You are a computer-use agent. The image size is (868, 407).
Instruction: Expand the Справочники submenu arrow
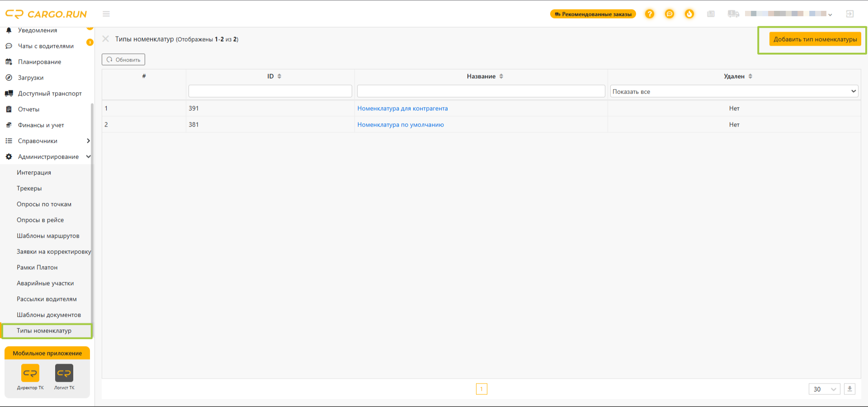point(88,141)
